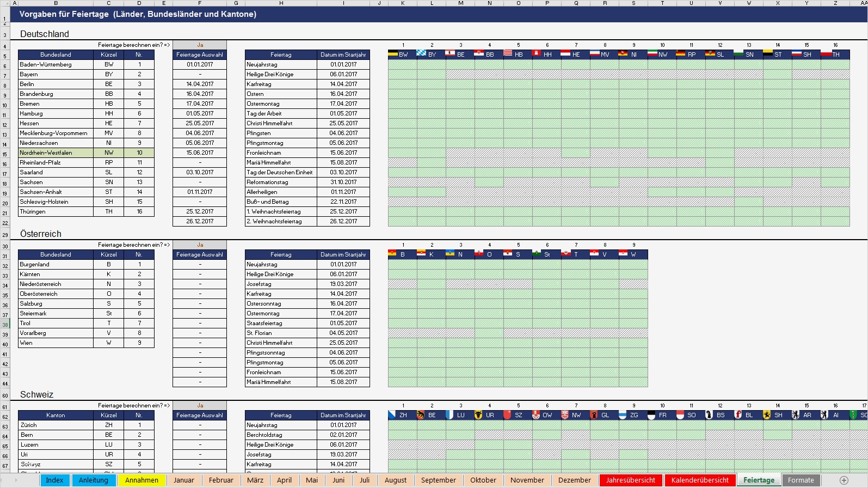
Task: Select the Schweiz section heading
Action: pos(36,394)
